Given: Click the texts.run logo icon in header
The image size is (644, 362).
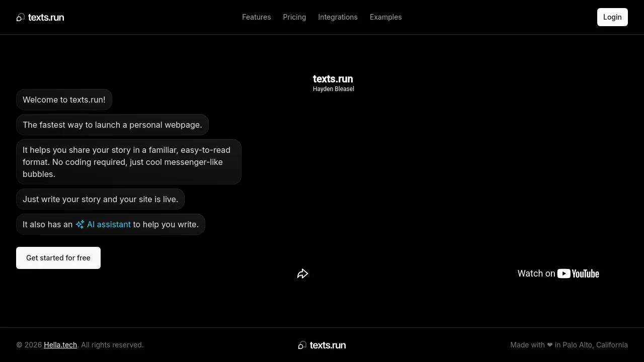Looking at the screenshot, I should 21,18.
